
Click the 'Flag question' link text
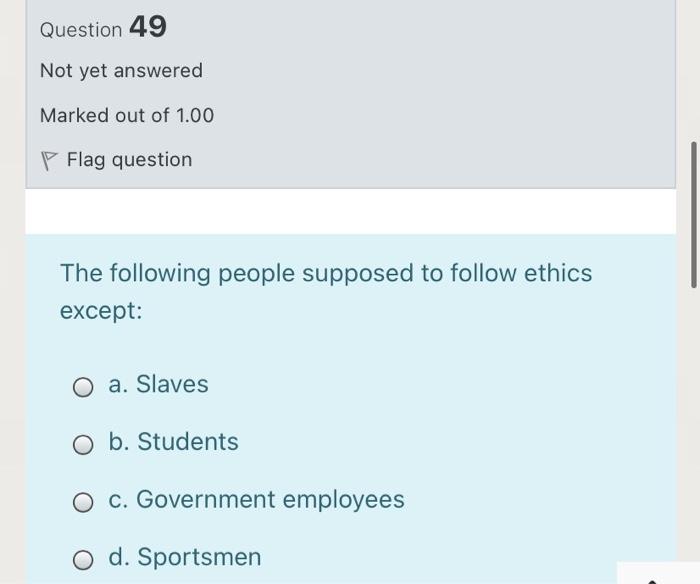129,160
